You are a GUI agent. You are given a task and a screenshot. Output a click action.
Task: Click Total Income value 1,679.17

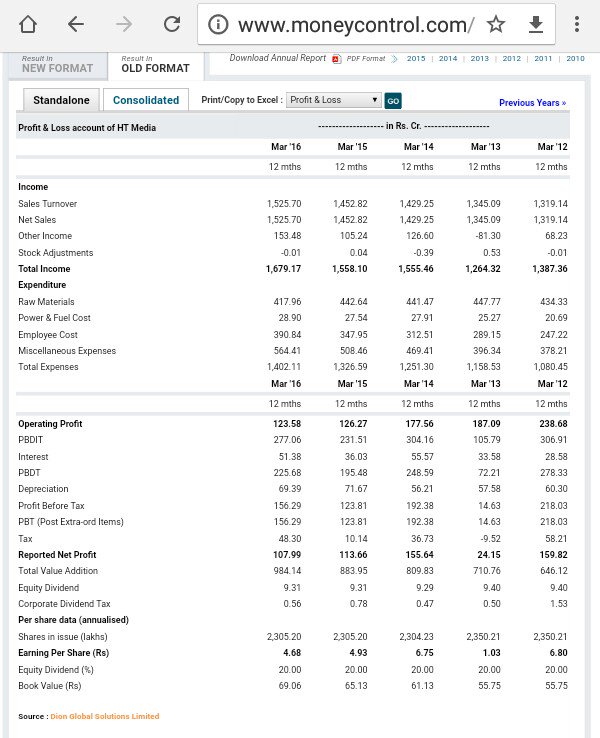pos(283,269)
